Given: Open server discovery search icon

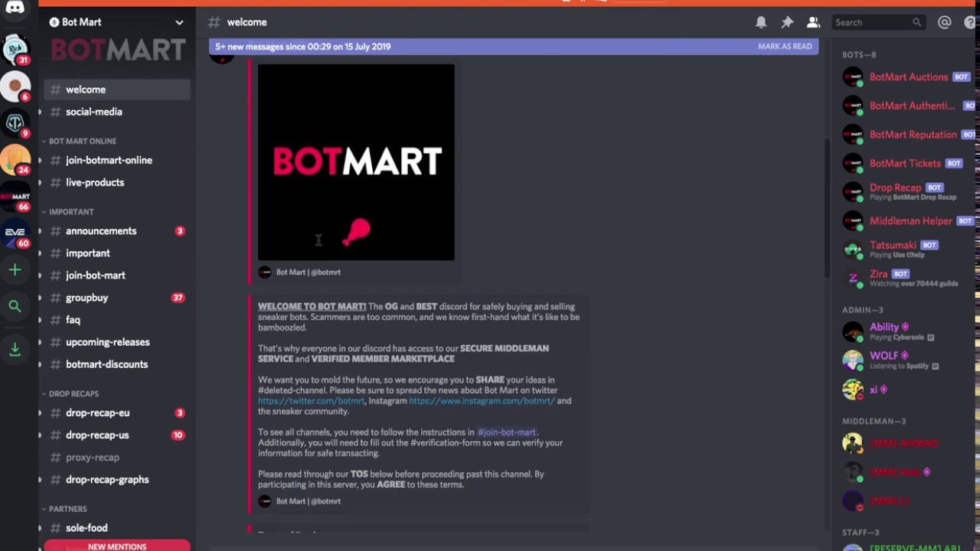Looking at the screenshot, I should [15, 306].
